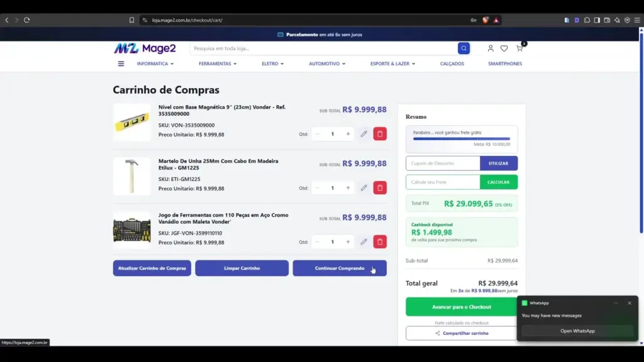Open the SMARTPHONES category
Image resolution: width=644 pixels, height=362 pixels.
pyautogui.click(x=505, y=63)
